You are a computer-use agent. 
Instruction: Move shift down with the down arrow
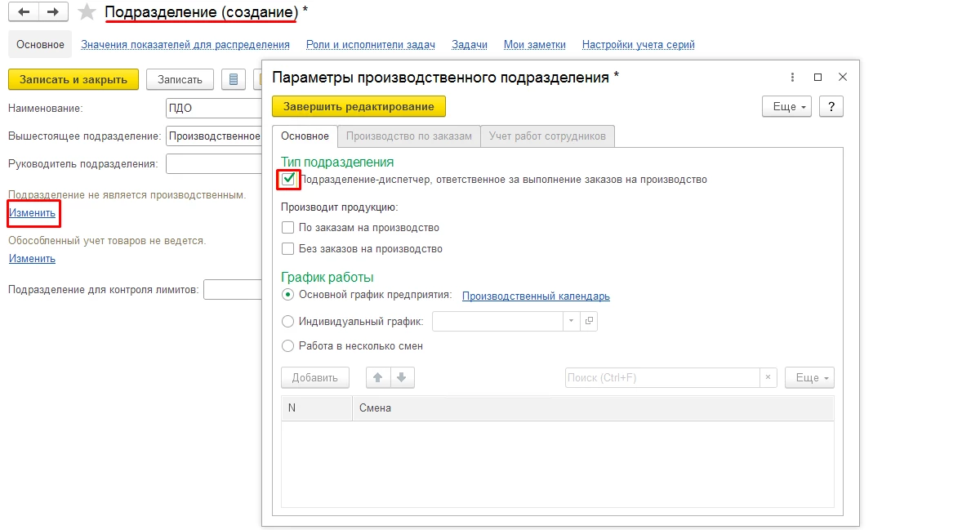click(403, 378)
